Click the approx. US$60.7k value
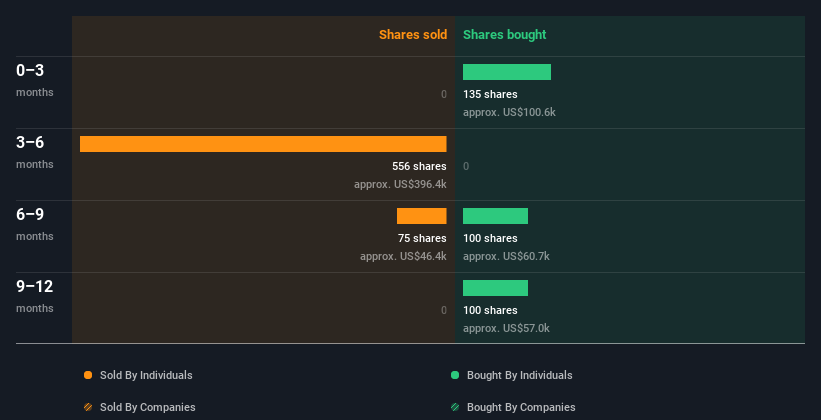Viewport: 821px width, 420px height. point(506,256)
